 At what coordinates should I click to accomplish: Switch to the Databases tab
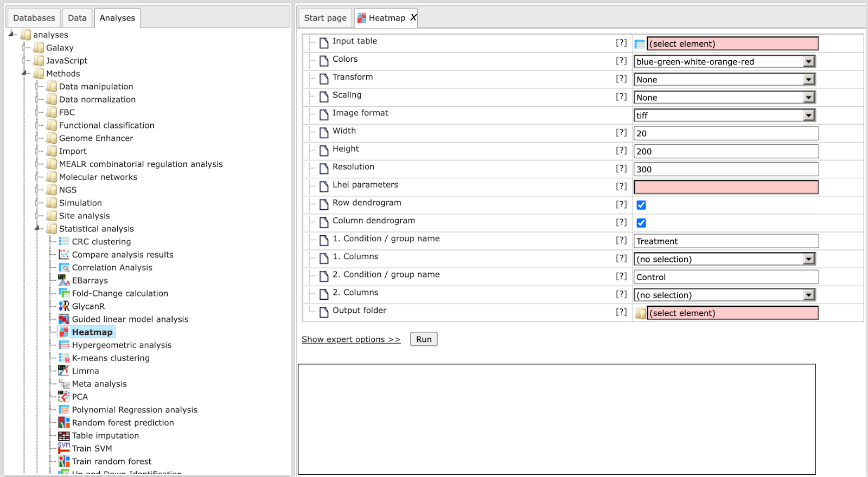point(34,18)
